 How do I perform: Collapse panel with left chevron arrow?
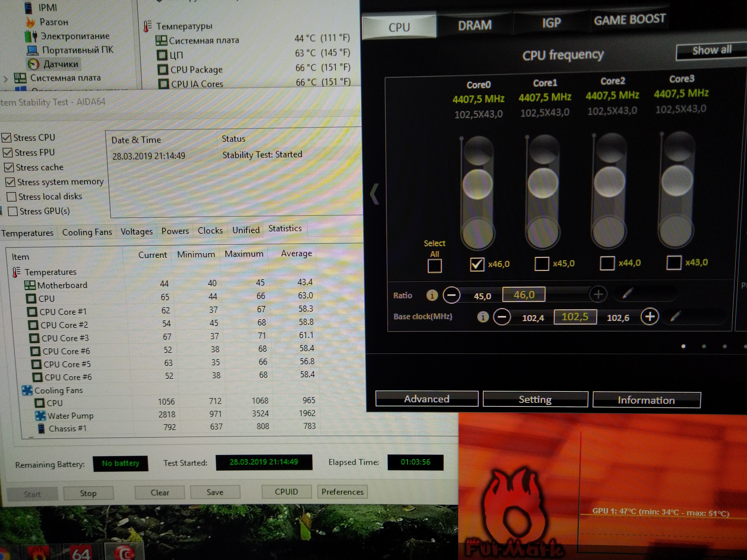click(374, 194)
